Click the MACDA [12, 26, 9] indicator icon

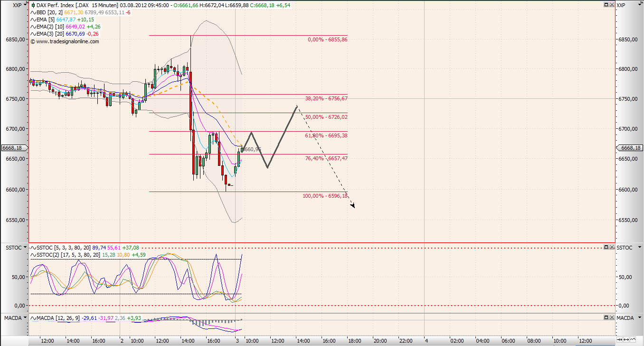point(33,318)
